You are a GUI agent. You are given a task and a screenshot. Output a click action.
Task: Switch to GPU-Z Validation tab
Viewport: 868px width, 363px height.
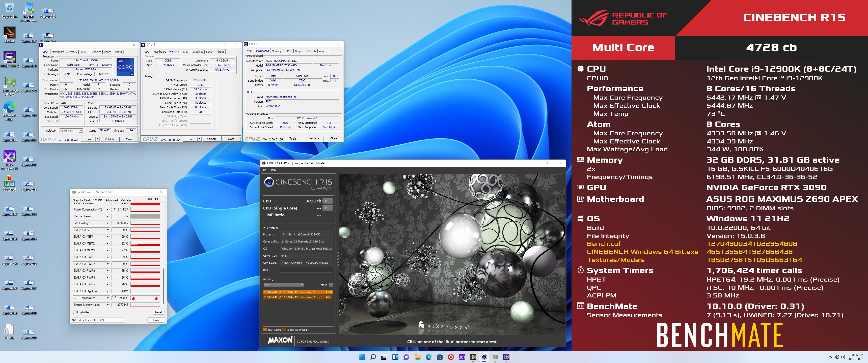click(127, 200)
